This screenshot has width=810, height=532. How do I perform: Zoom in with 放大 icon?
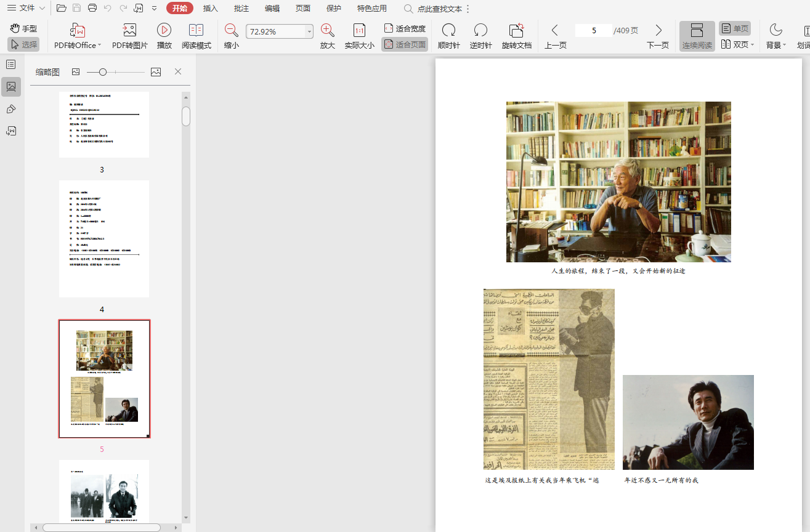(328, 31)
